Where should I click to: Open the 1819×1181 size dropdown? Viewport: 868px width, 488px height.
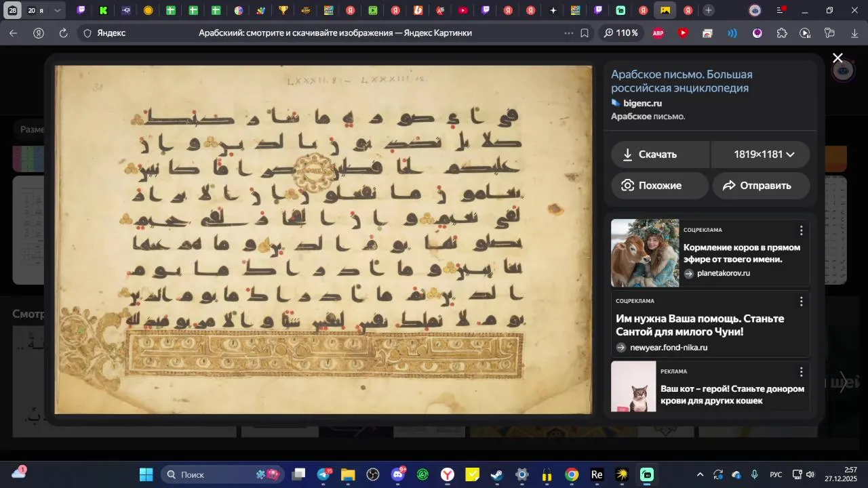pos(761,155)
